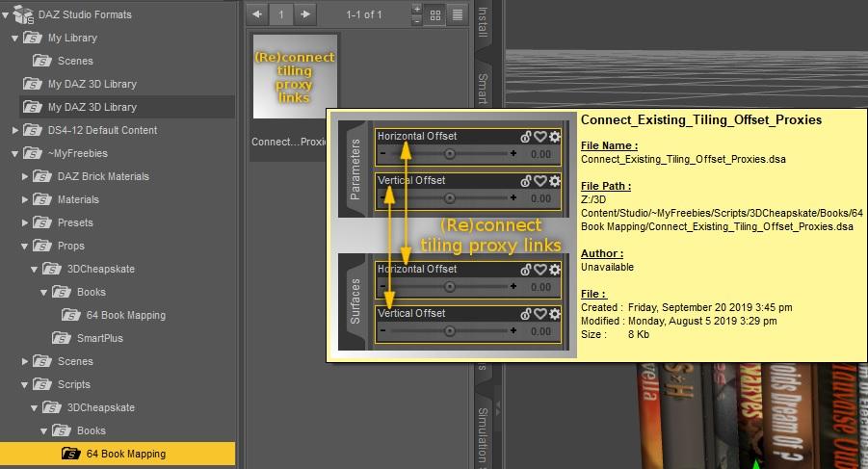
Task: Click the '1-1 of 1' page count
Action: (364, 15)
